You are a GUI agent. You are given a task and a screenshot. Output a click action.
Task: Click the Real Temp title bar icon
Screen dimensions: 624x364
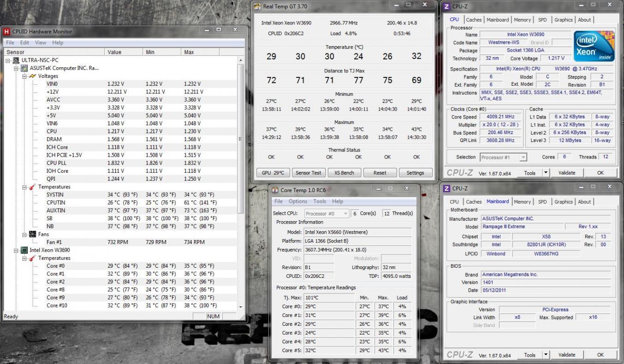tap(257, 6)
